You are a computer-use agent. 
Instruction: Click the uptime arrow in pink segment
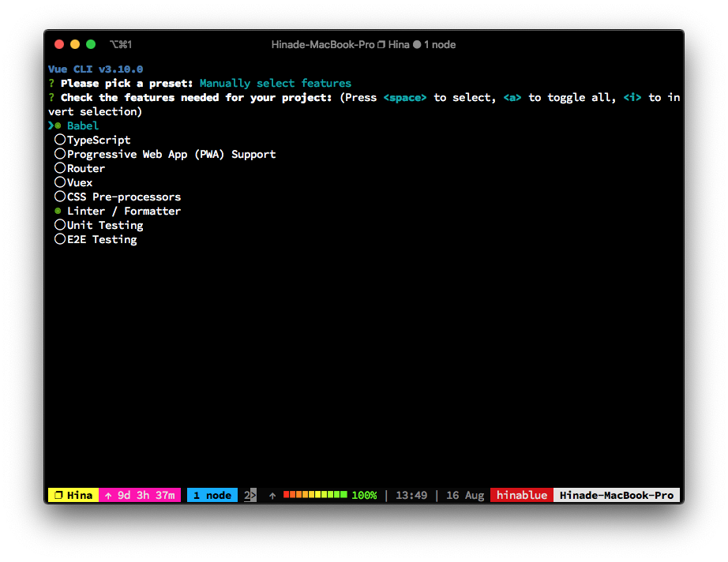(x=108, y=496)
